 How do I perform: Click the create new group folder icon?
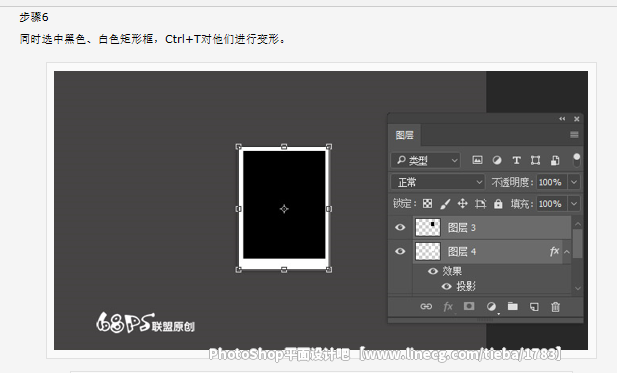pyautogui.click(x=512, y=306)
